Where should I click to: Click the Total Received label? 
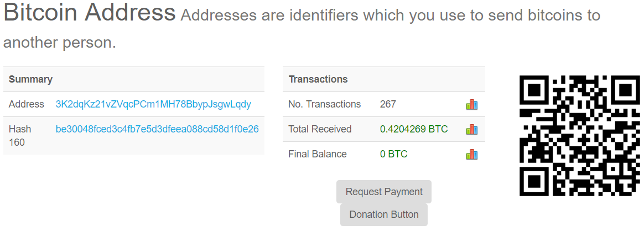[320, 129]
